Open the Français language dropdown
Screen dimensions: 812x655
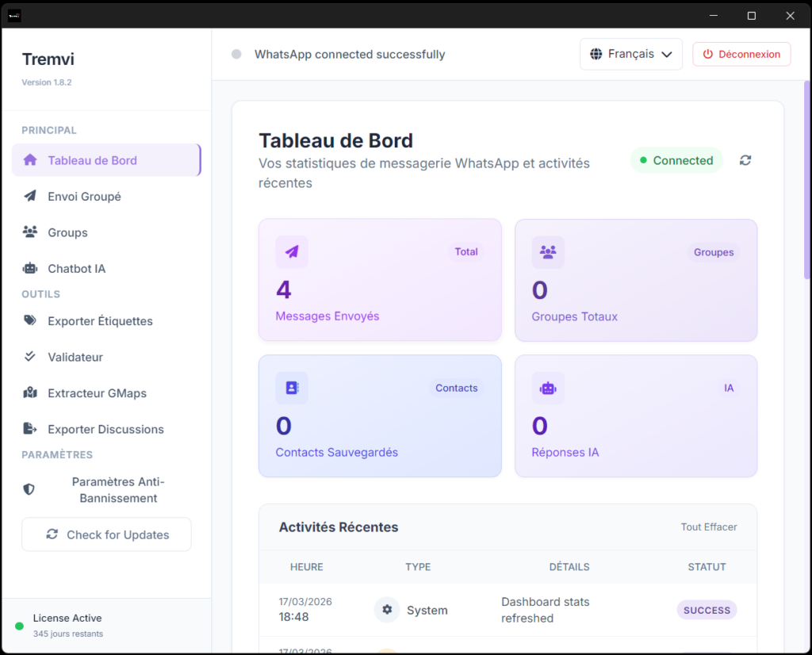pyautogui.click(x=630, y=55)
